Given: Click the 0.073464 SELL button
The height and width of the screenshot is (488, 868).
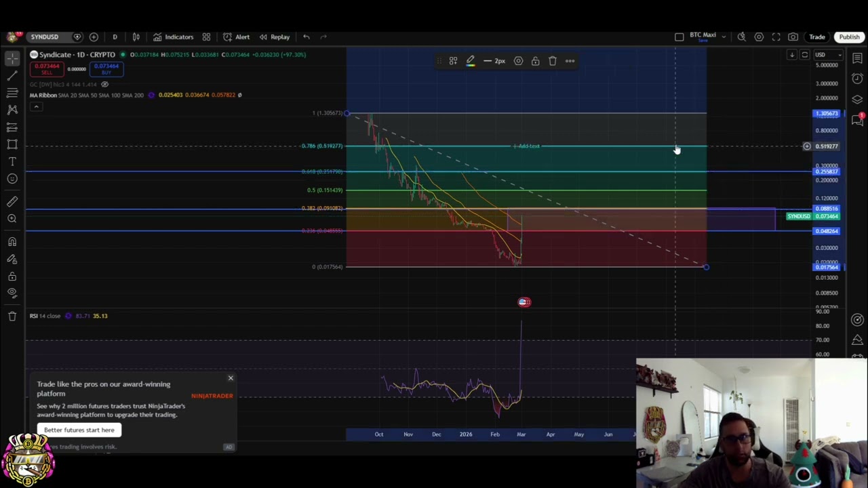Looking at the screenshot, I should click(47, 69).
